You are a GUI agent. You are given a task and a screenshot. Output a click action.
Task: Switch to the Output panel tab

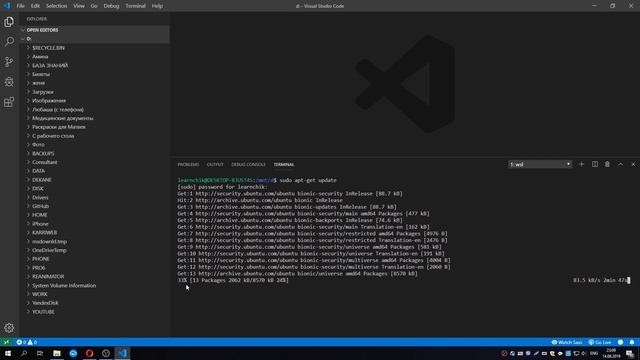[x=215, y=164]
